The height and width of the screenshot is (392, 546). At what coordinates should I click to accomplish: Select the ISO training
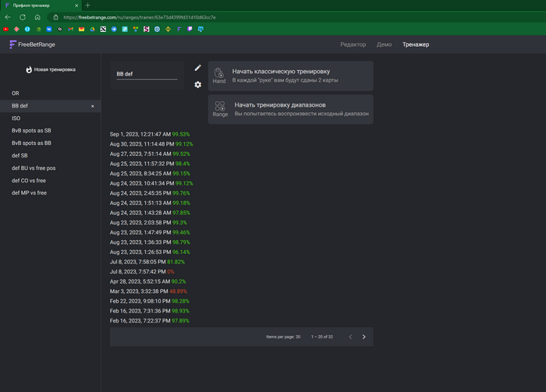[51, 118]
